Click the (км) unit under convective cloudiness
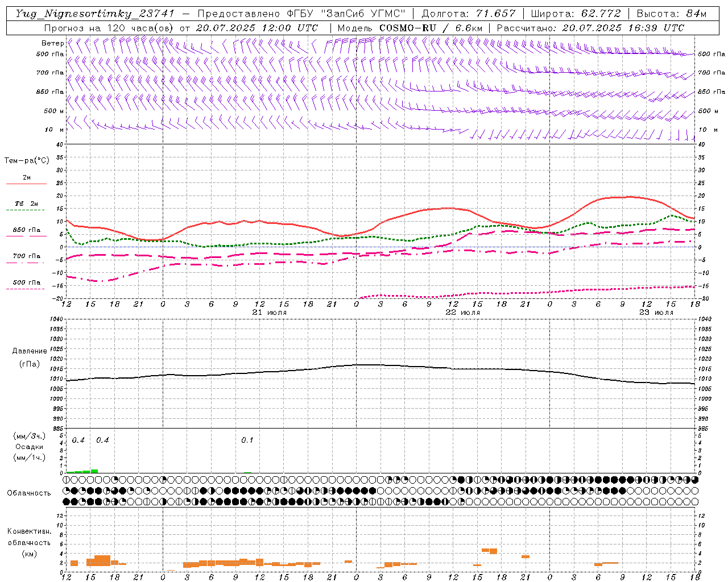The image size is (728, 582). pos(29,553)
